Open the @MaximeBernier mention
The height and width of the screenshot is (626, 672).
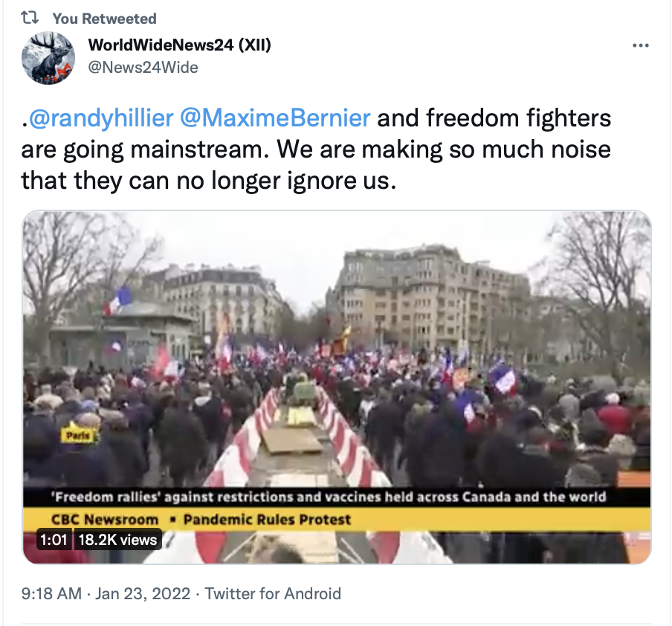point(275,118)
